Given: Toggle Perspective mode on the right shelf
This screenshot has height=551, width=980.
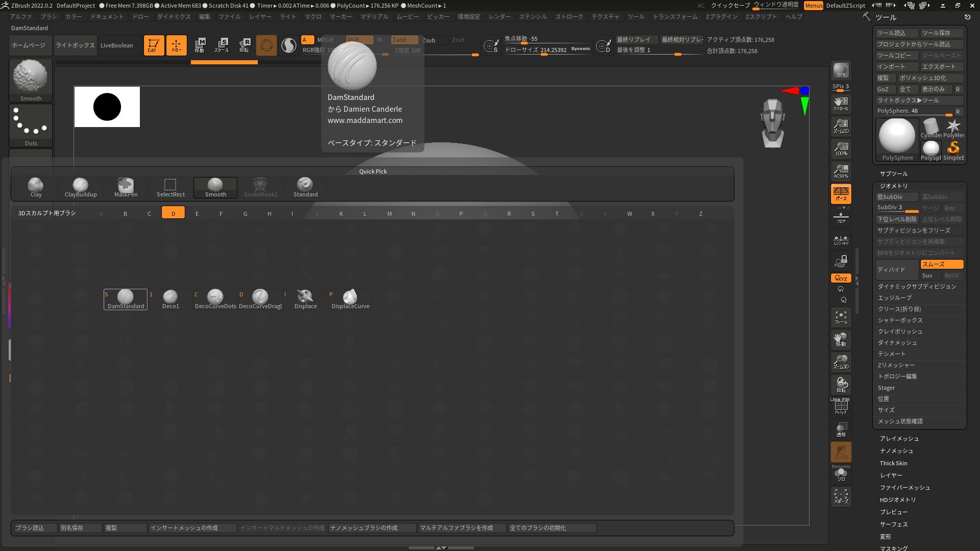Looking at the screenshot, I should pyautogui.click(x=841, y=193).
